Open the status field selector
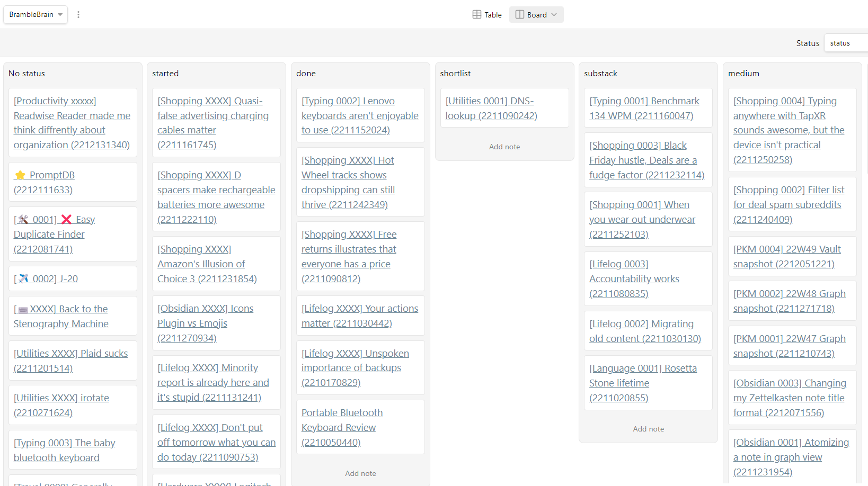Screen dimensions: 868x486 tap(846, 43)
